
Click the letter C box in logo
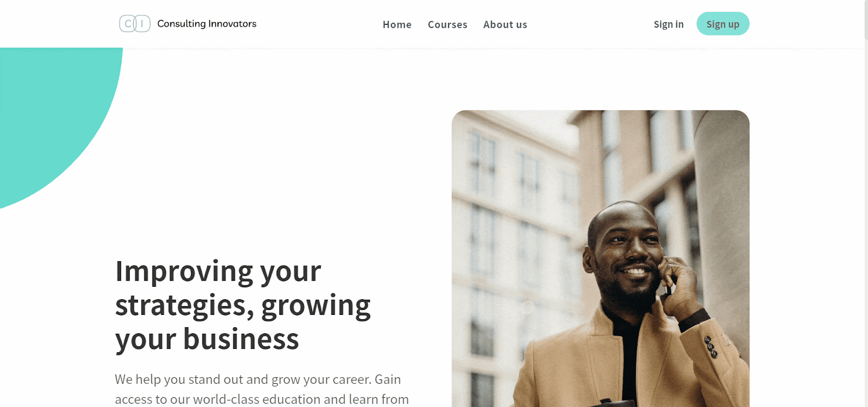pos(127,24)
